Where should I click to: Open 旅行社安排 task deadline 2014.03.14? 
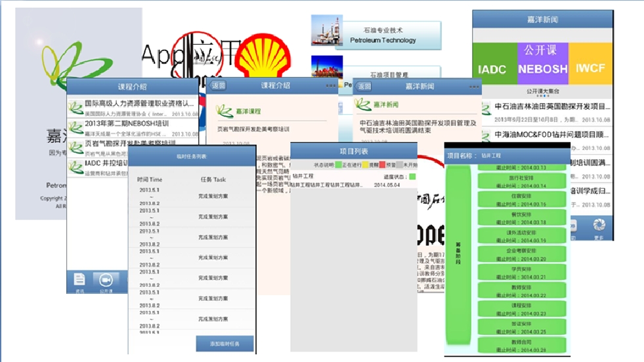521,182
